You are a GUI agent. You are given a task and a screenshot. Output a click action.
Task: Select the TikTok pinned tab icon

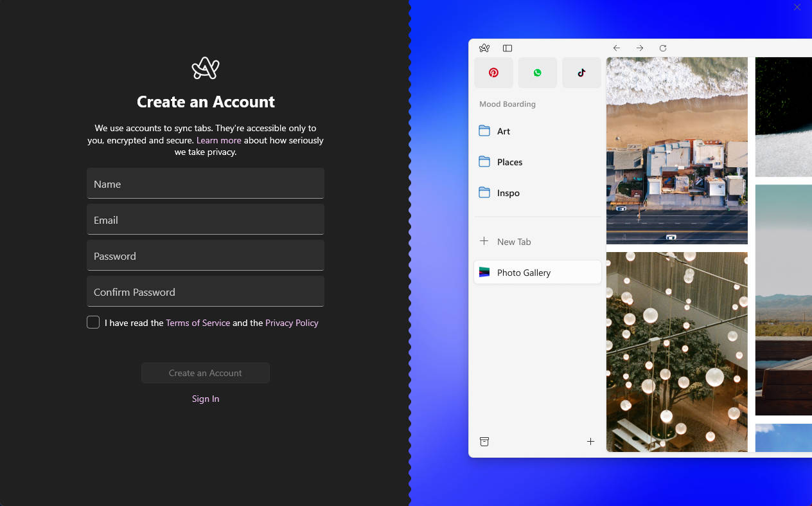[x=581, y=73]
